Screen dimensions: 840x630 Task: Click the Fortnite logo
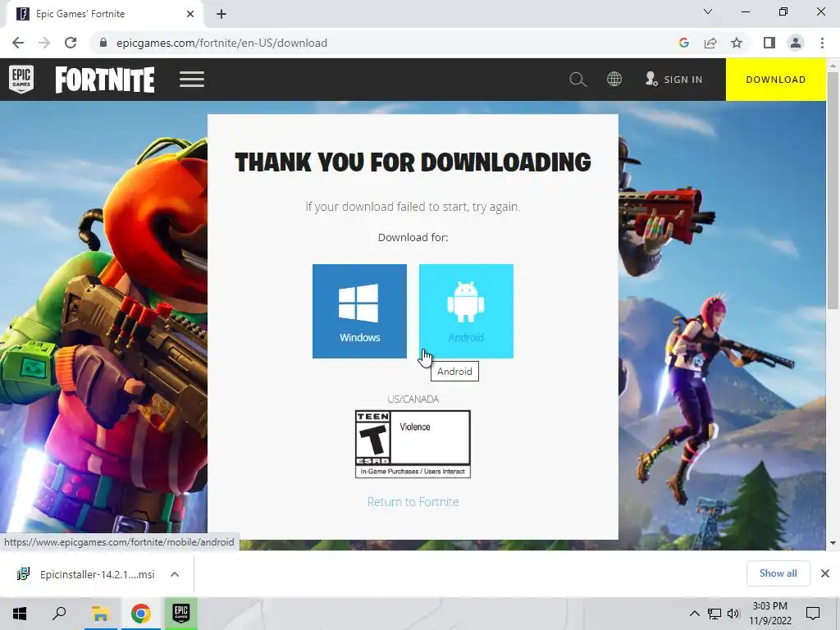click(x=105, y=80)
